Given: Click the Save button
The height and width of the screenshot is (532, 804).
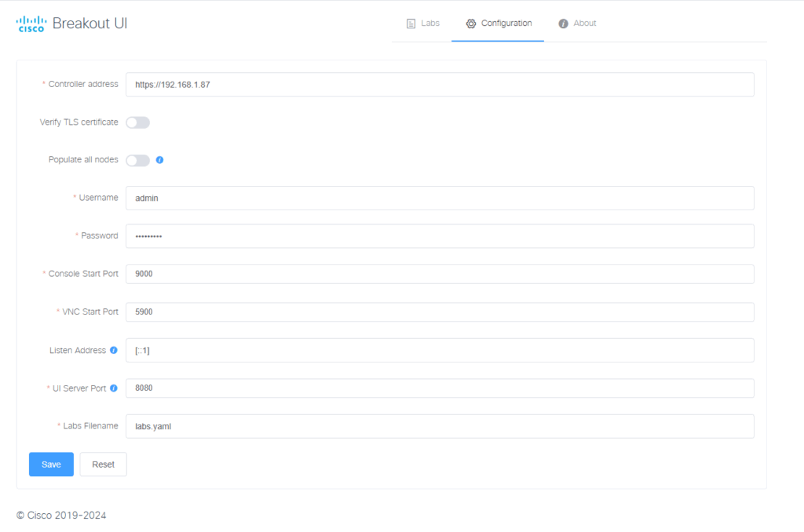Looking at the screenshot, I should (51, 465).
